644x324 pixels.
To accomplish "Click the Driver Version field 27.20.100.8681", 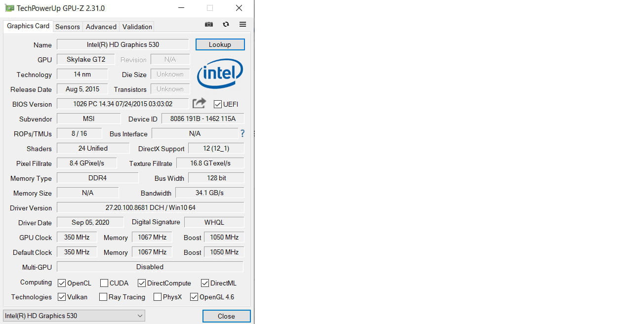I will click(x=151, y=207).
